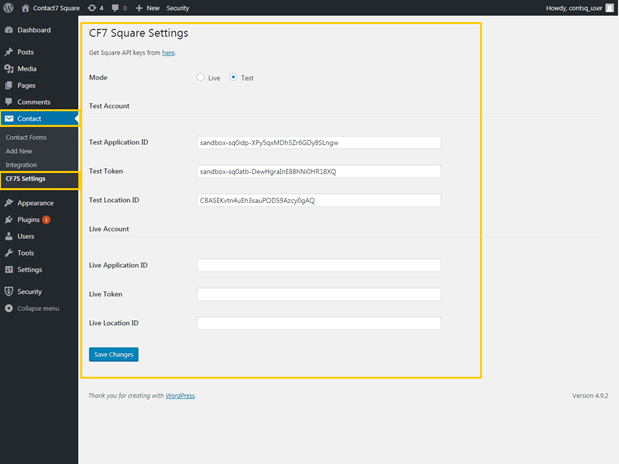This screenshot has width=619, height=464.
Task: Open the comments bubble in admin bar
Action: 119,8
